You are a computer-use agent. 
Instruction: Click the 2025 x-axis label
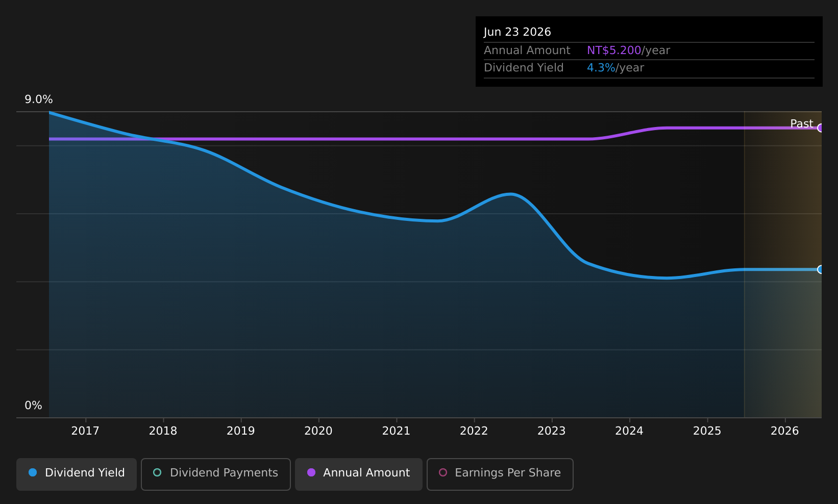pos(707,431)
